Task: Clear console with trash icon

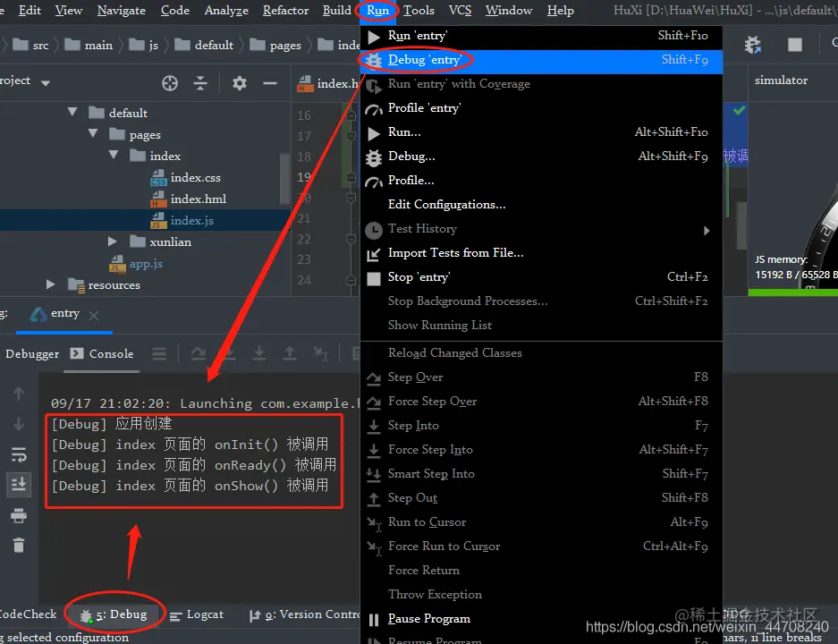Action: [19, 545]
